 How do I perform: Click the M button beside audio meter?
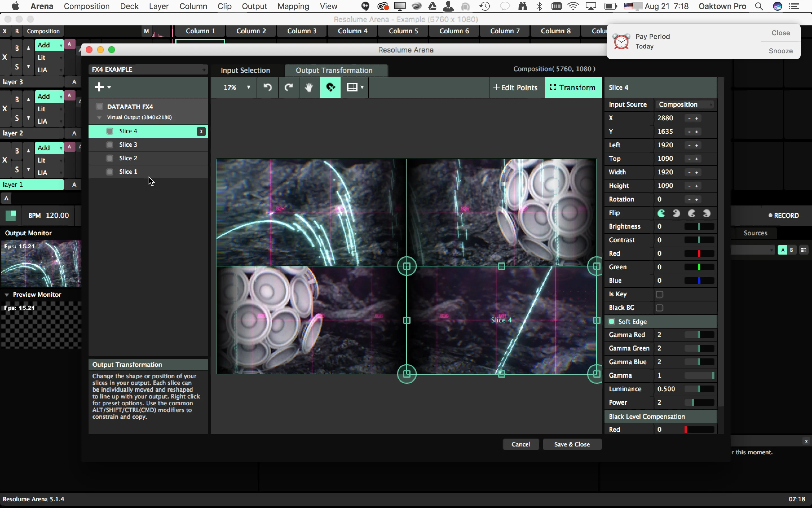146,31
